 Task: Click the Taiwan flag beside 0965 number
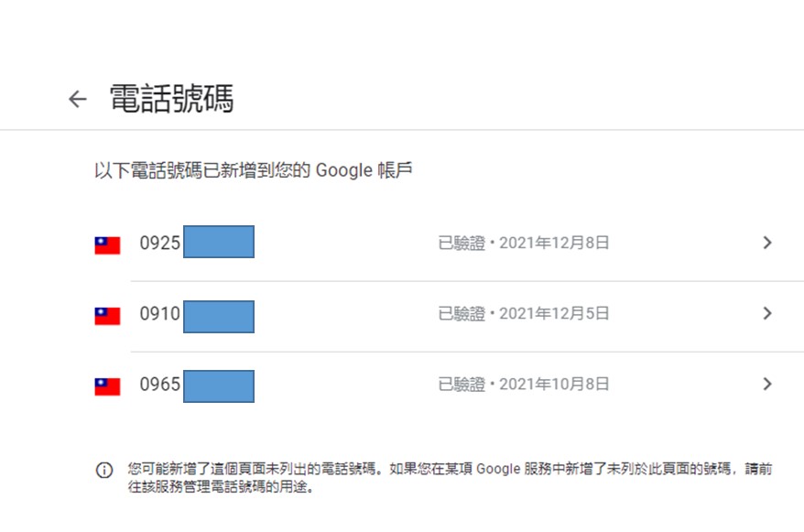coord(107,387)
